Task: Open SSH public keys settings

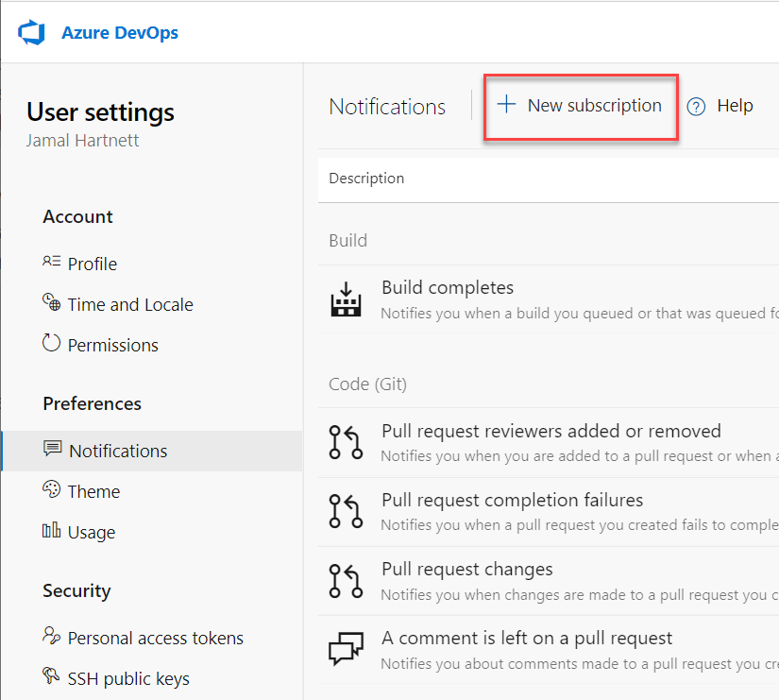Action: [x=128, y=679]
